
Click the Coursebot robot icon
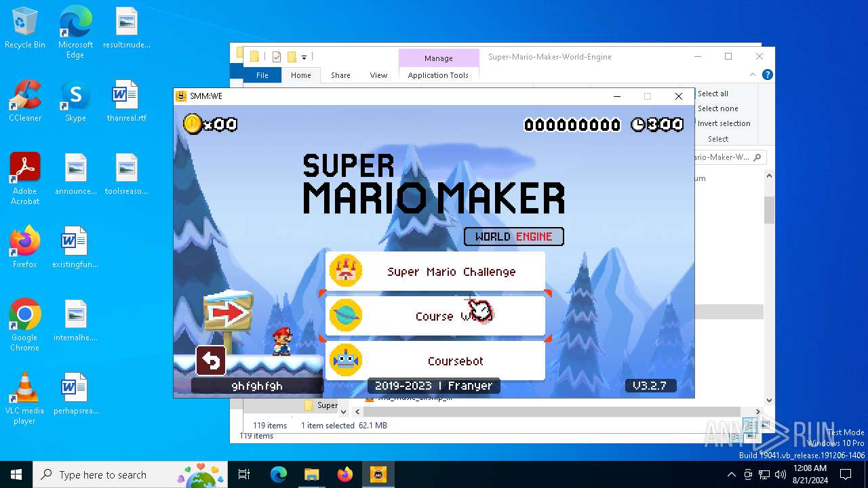point(346,361)
